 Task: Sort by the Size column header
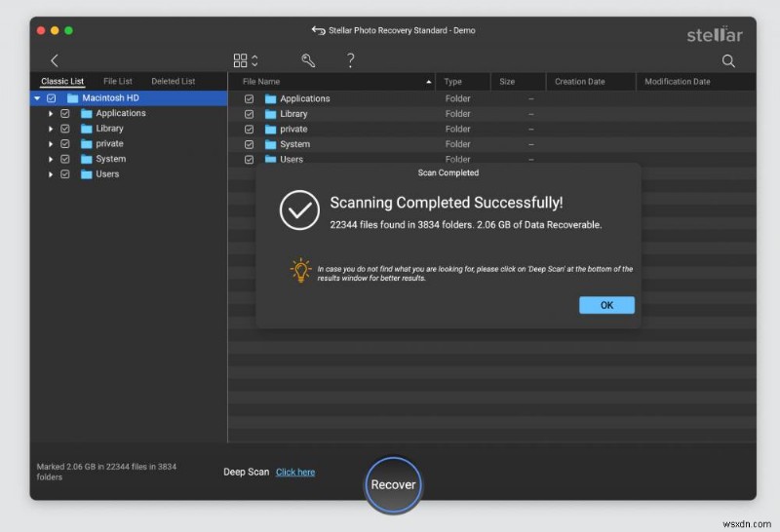pyautogui.click(x=507, y=82)
